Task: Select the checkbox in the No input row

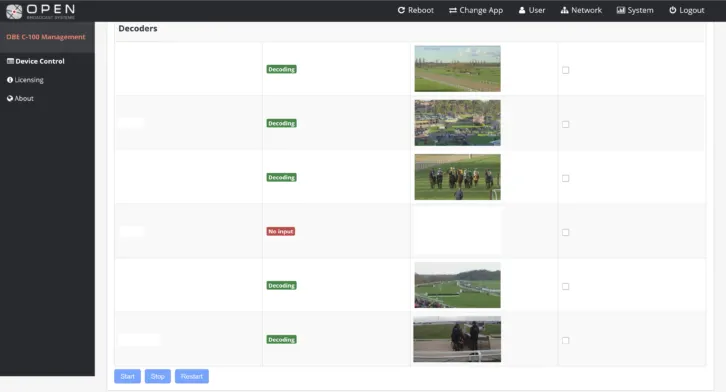Action: [565, 232]
